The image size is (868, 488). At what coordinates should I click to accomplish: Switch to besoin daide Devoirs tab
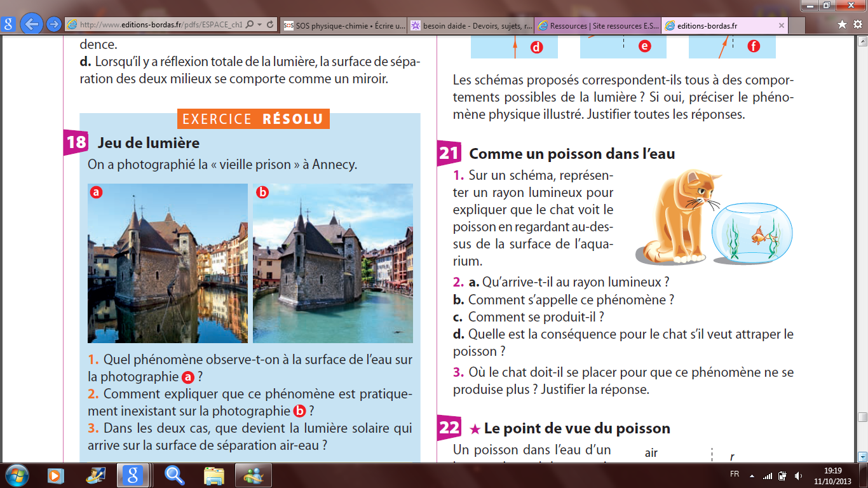470,25
